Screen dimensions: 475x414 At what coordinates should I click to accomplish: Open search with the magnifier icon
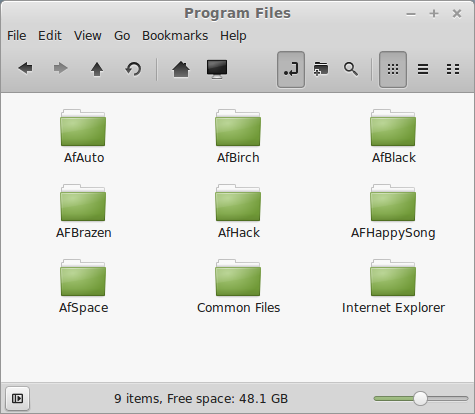351,69
